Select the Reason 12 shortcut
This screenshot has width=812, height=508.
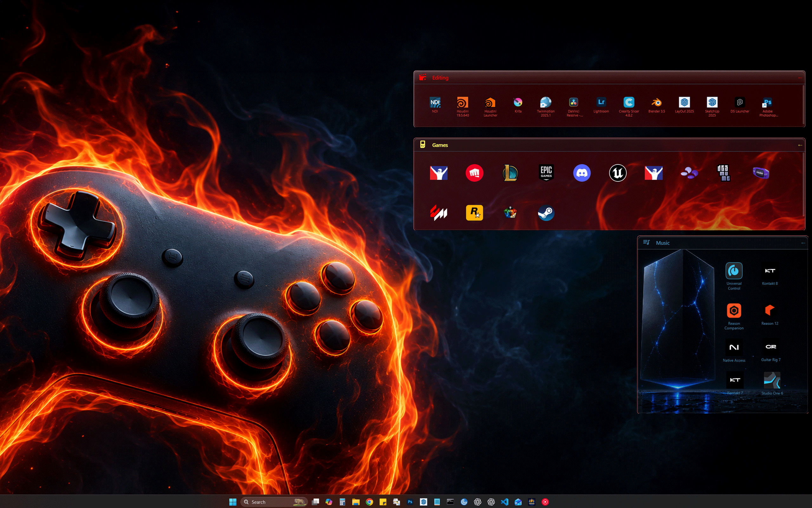[770, 314]
